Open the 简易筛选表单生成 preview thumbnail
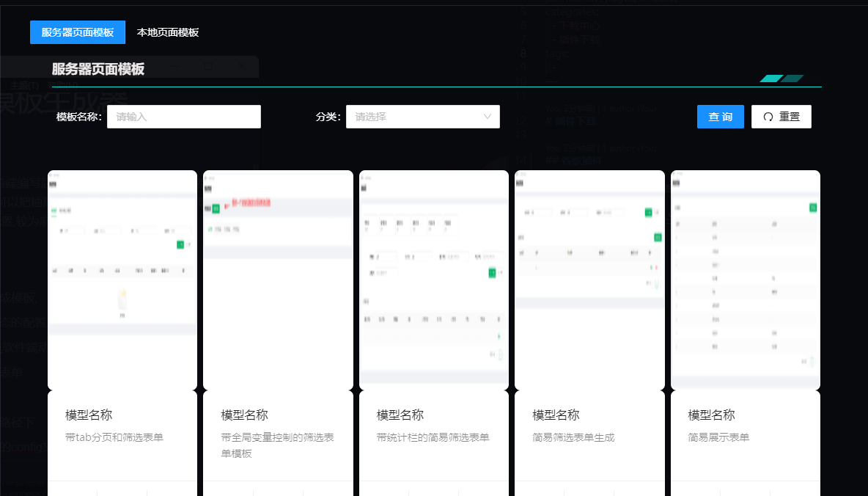 coord(589,280)
